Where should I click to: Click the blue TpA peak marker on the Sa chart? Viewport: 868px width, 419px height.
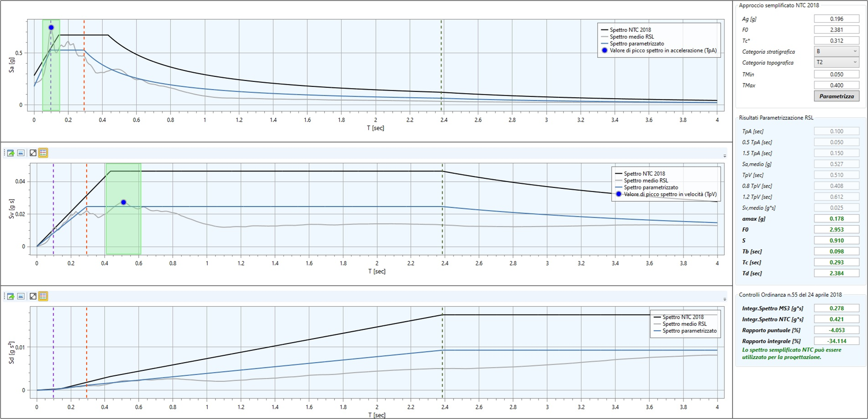(51, 28)
